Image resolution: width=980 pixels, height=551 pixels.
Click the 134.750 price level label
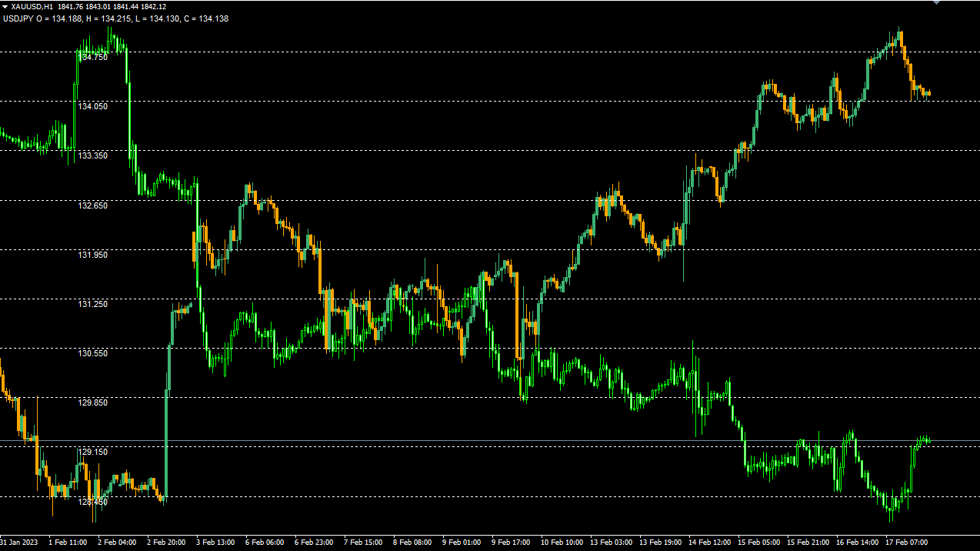(x=93, y=57)
